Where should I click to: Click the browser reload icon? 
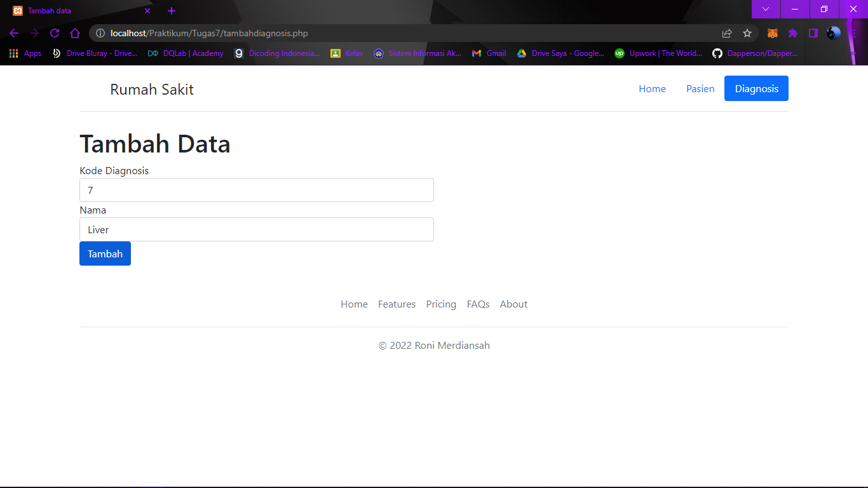click(55, 33)
